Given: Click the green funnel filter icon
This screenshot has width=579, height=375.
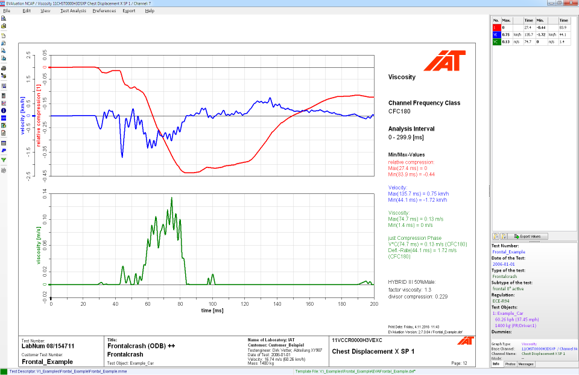Looking at the screenshot, I should pos(4,160).
